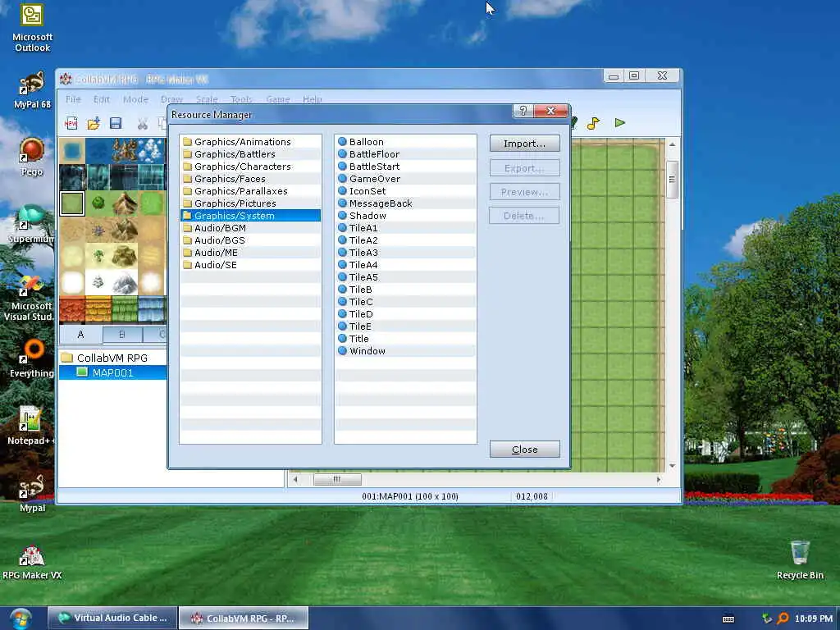Open the Edit menu
The width and height of the screenshot is (840, 630).
click(x=101, y=99)
